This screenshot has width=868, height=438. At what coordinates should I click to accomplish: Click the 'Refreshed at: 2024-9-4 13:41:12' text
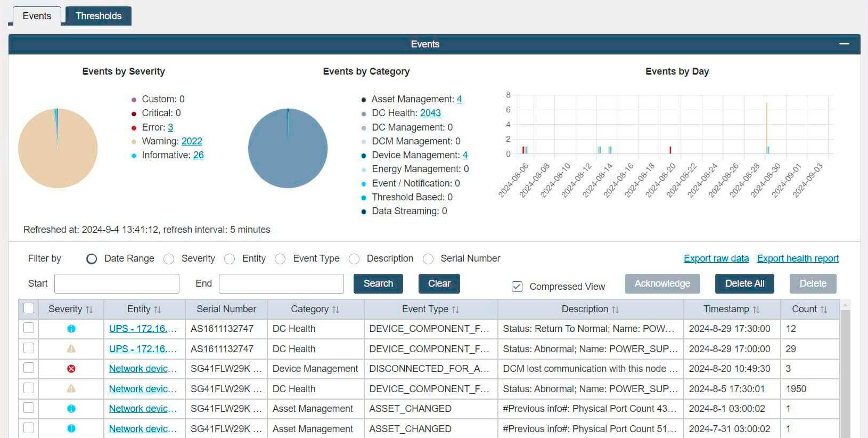(x=91, y=230)
